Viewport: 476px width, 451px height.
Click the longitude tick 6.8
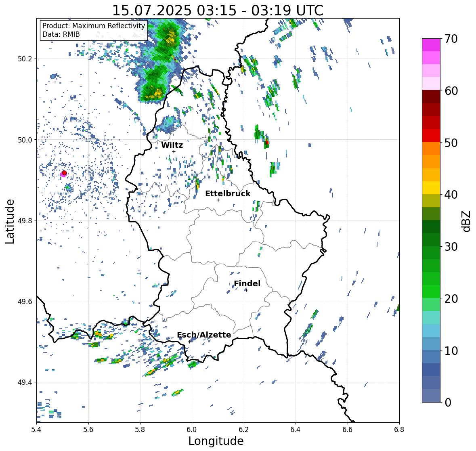pos(399,430)
